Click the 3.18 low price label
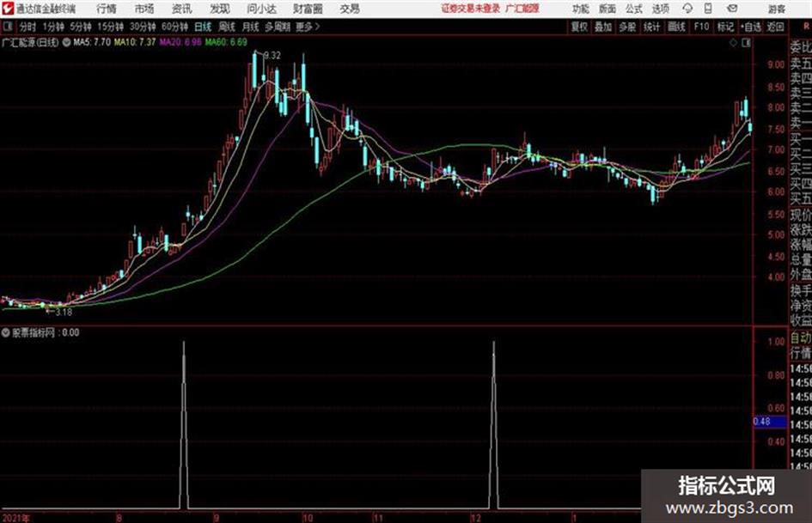This screenshot has height=523, width=812. click(64, 312)
